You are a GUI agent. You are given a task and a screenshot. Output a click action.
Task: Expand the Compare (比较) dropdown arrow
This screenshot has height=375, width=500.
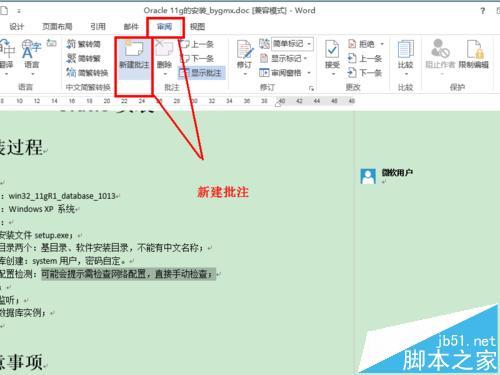[x=406, y=74]
